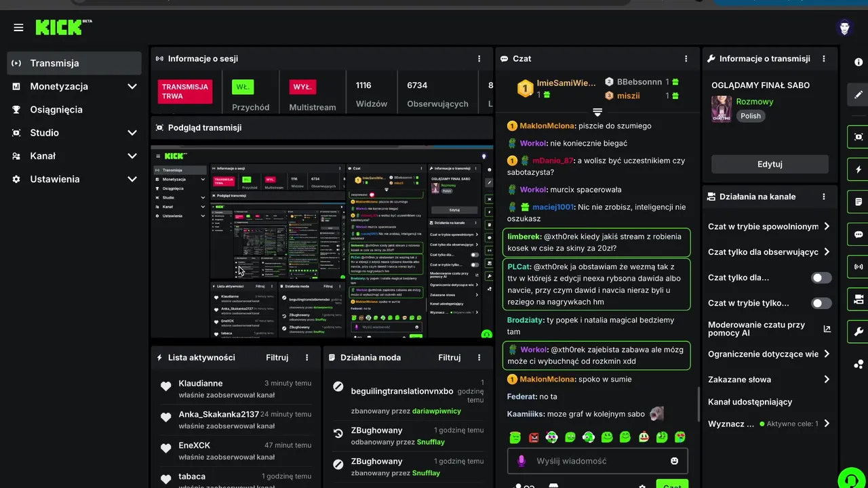Screen dimensions: 868x488
Task: Open Ograniczenie dotyczące wieku settings
Action: click(x=769, y=354)
